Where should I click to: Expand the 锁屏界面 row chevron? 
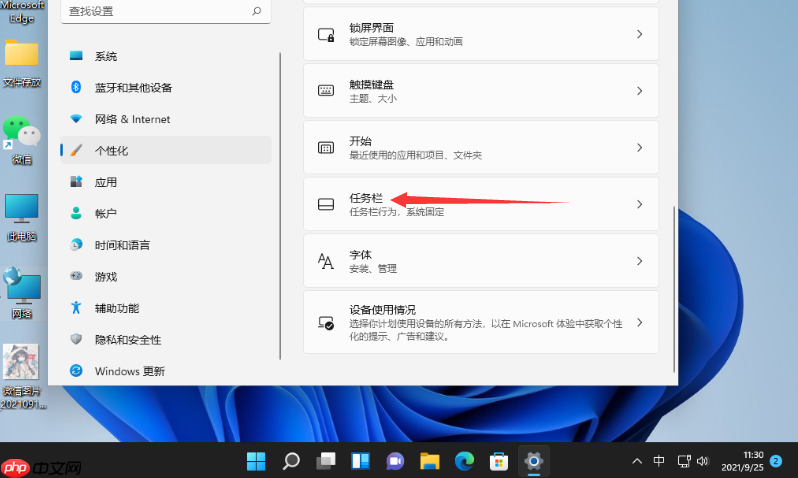640,34
